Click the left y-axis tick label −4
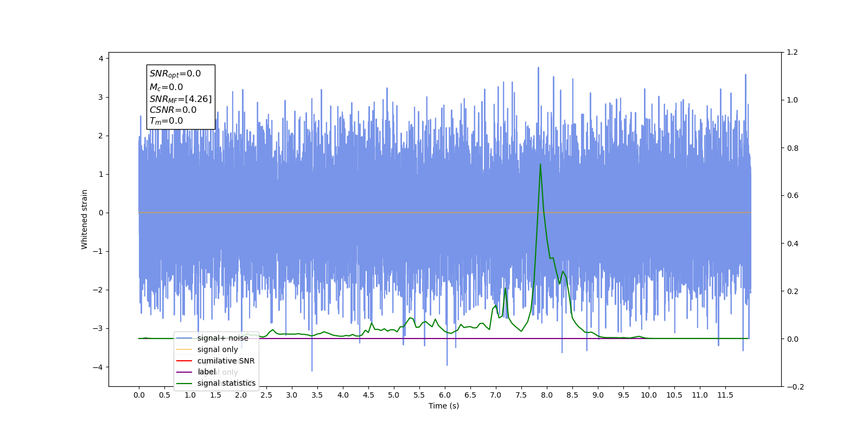 click(98, 367)
